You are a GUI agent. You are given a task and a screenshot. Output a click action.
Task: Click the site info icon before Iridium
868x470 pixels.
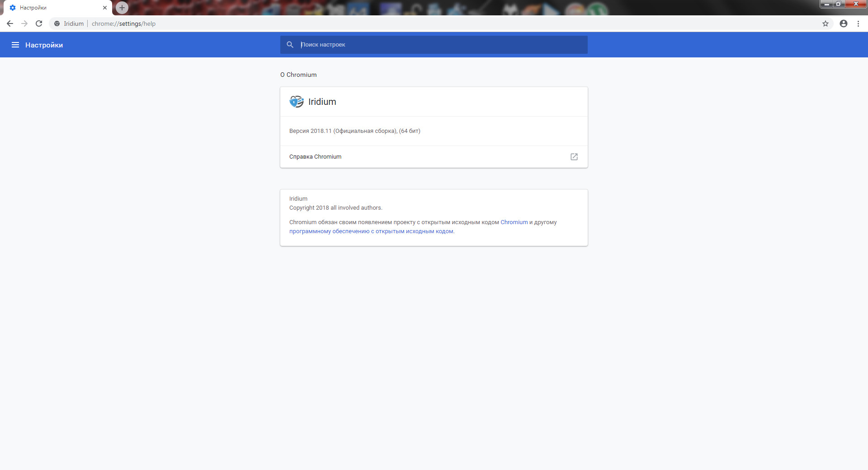[x=57, y=23]
